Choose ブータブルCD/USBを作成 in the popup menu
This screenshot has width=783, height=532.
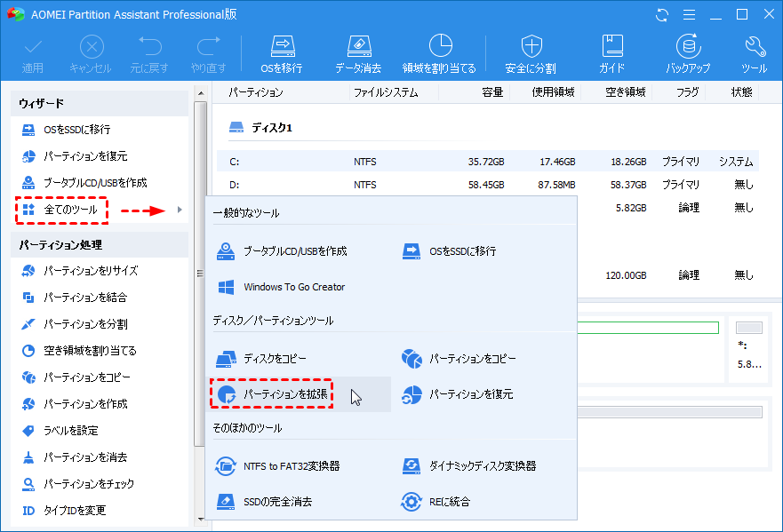282,251
